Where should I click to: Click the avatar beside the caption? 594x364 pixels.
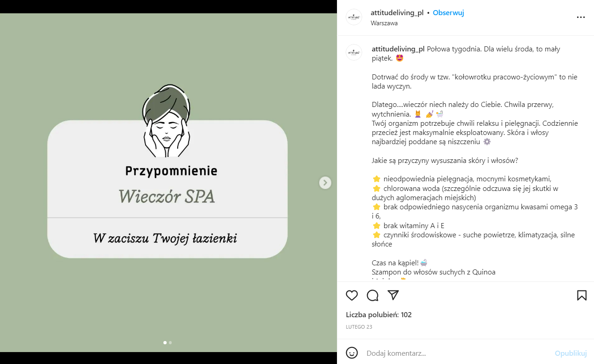pyautogui.click(x=354, y=53)
